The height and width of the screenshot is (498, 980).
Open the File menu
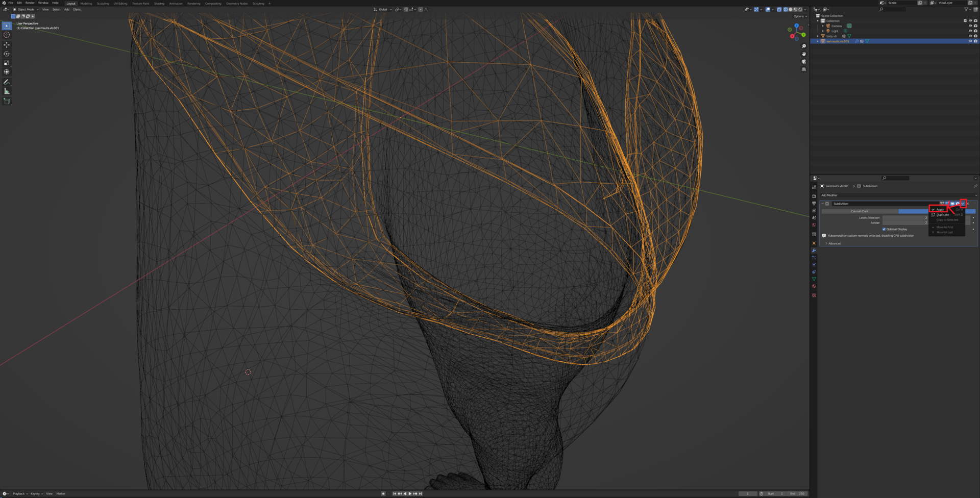[11, 3]
